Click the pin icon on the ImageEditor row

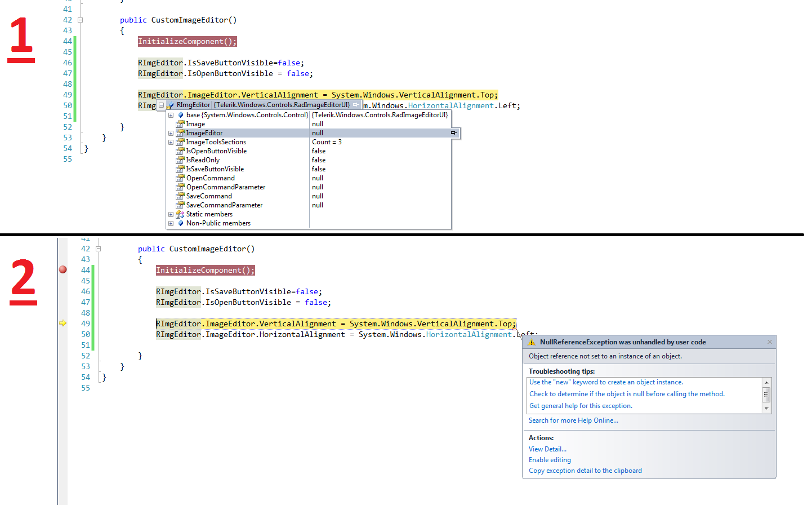(454, 133)
